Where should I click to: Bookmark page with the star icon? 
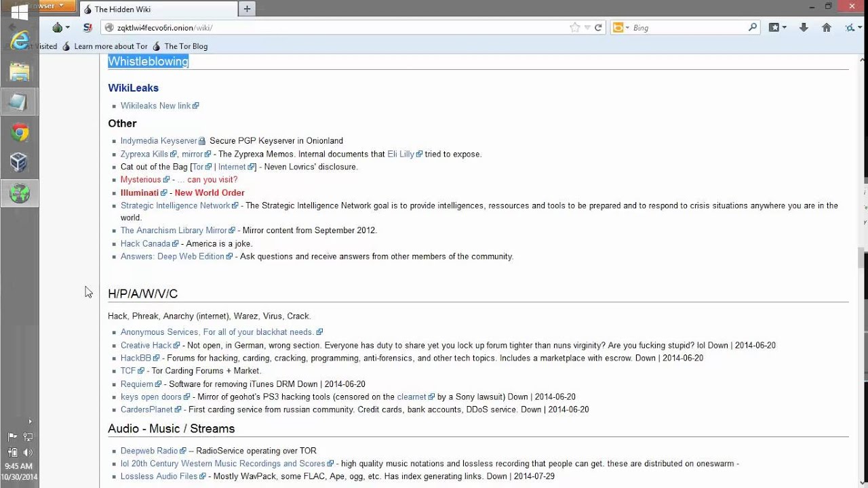point(575,28)
